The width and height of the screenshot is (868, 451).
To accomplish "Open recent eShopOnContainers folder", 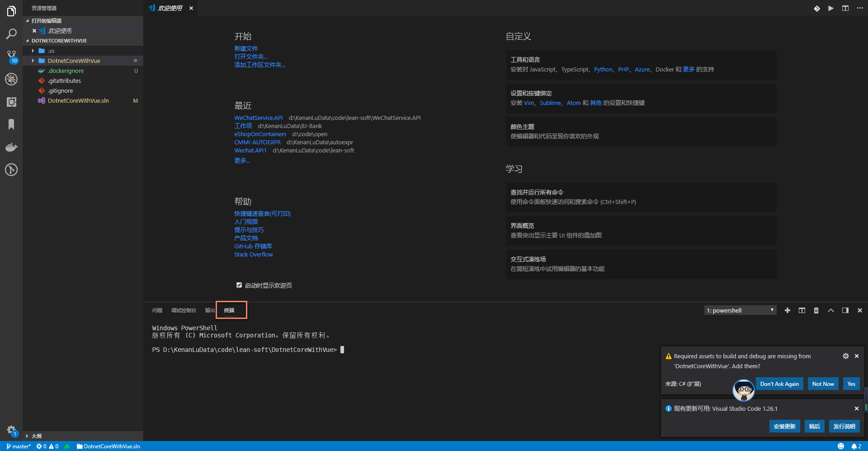I will [x=260, y=134].
